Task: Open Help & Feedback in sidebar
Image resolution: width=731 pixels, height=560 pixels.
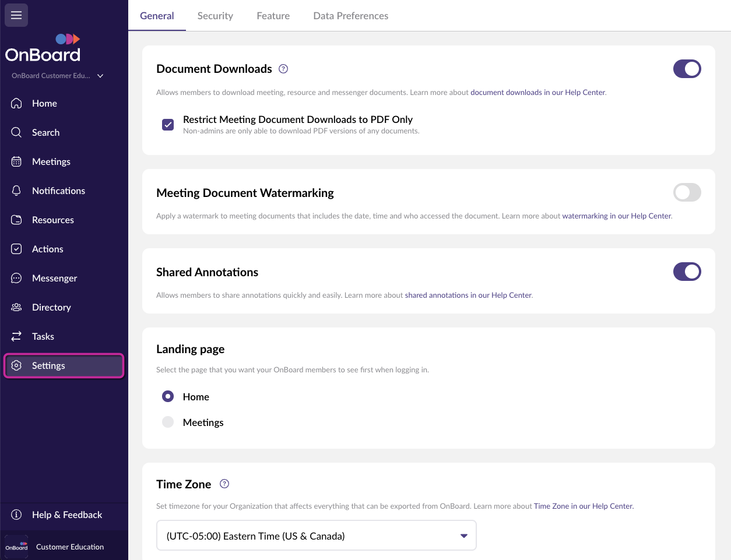Action: point(66,515)
